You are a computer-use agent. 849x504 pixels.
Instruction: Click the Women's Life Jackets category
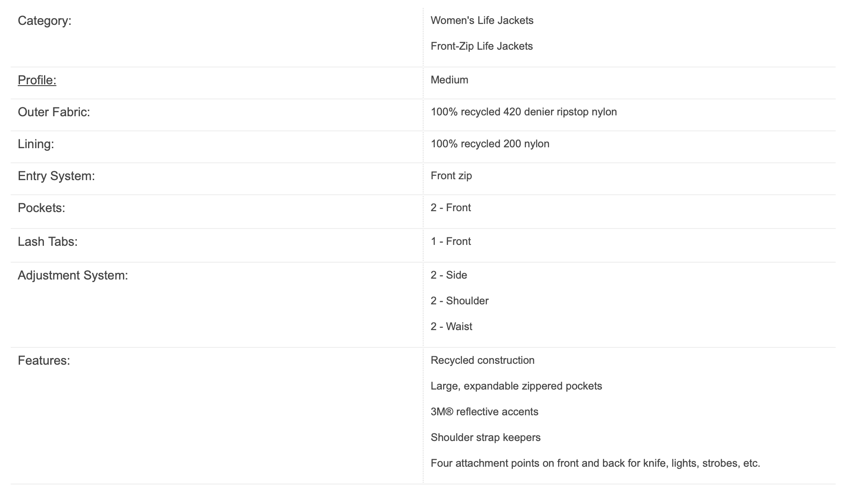(482, 20)
